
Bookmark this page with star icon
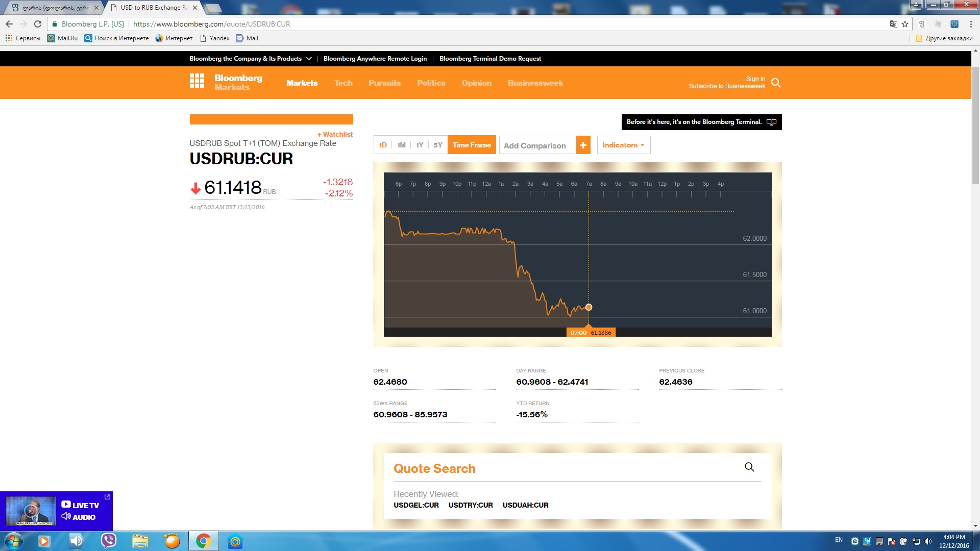coord(905,24)
